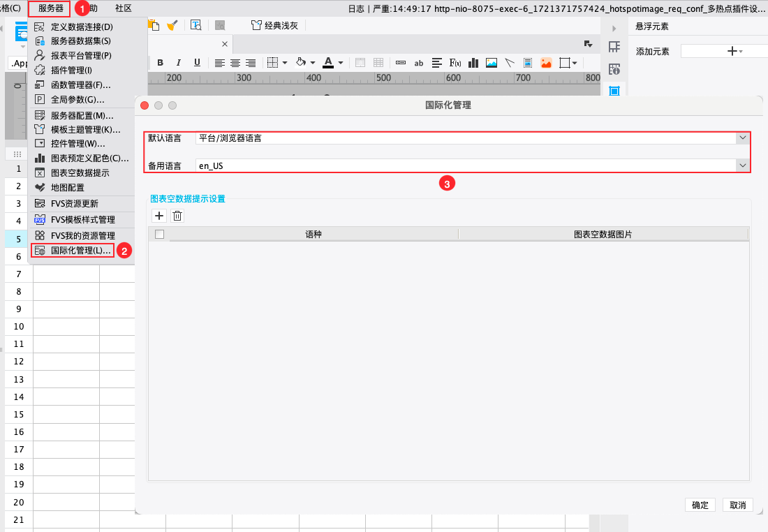Click the merge cells icon
768x532 pixels.
360,63
